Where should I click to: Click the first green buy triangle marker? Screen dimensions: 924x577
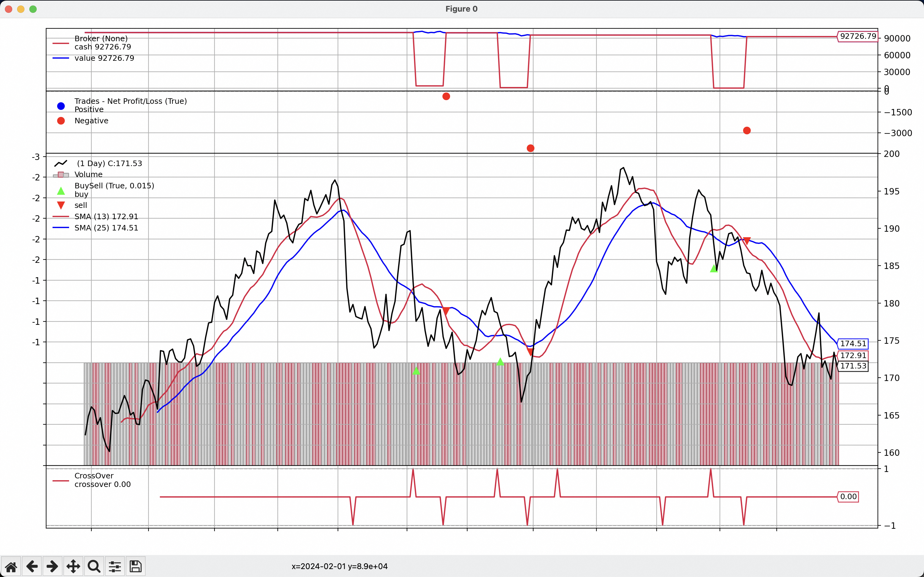coord(416,371)
